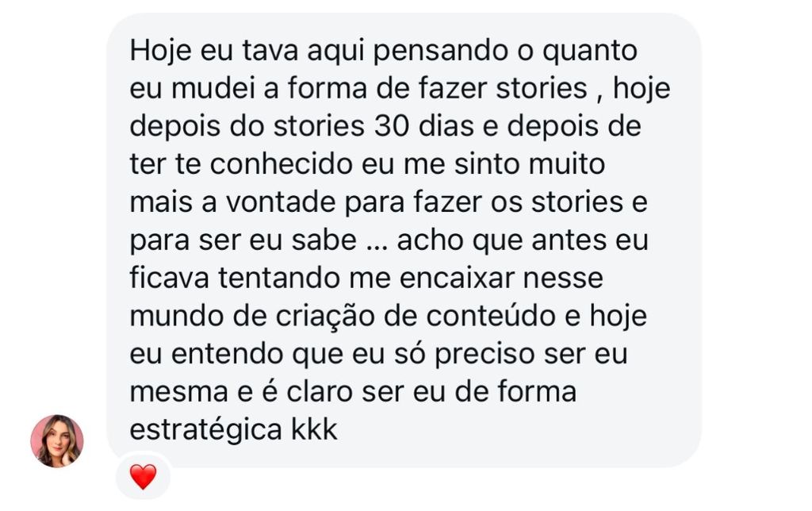Viewport: 812px width, 511px height.
Task: Click the word "sabe" in the message
Action: [x=324, y=240]
